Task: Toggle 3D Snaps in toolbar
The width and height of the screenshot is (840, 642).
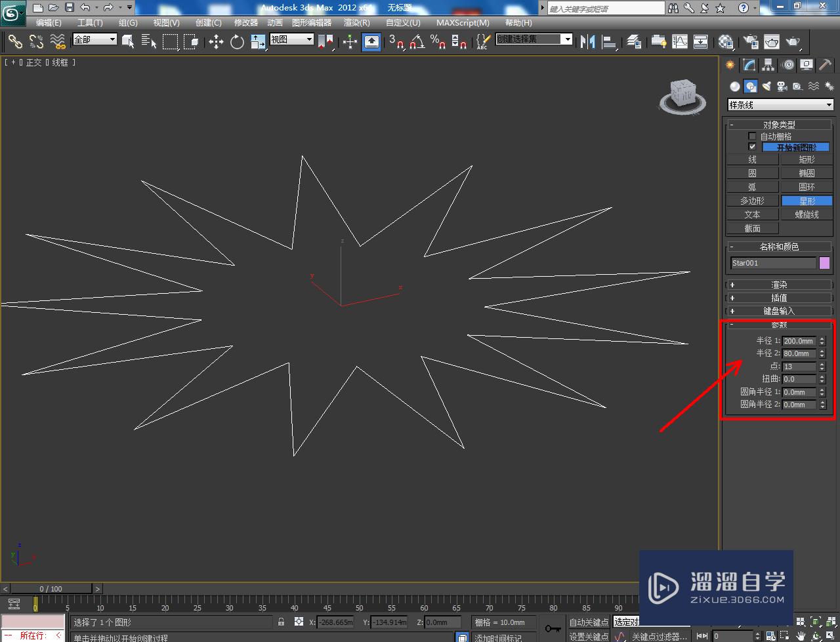Action: (x=396, y=41)
